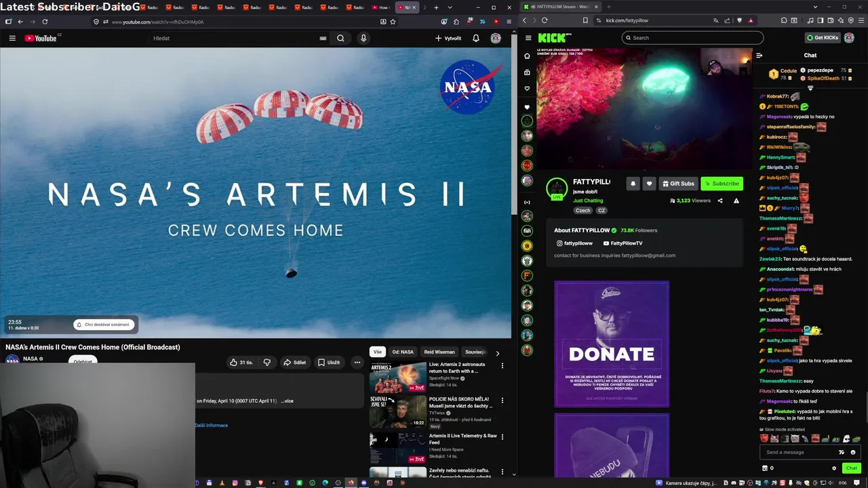The height and width of the screenshot is (488, 868).
Task: Start YouTube voice search with the microphone
Action: (x=363, y=38)
